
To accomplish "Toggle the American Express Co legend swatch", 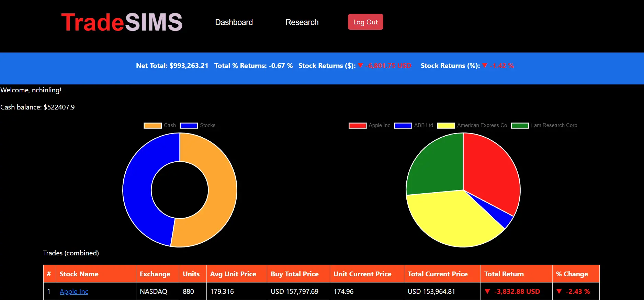I will click(x=446, y=125).
